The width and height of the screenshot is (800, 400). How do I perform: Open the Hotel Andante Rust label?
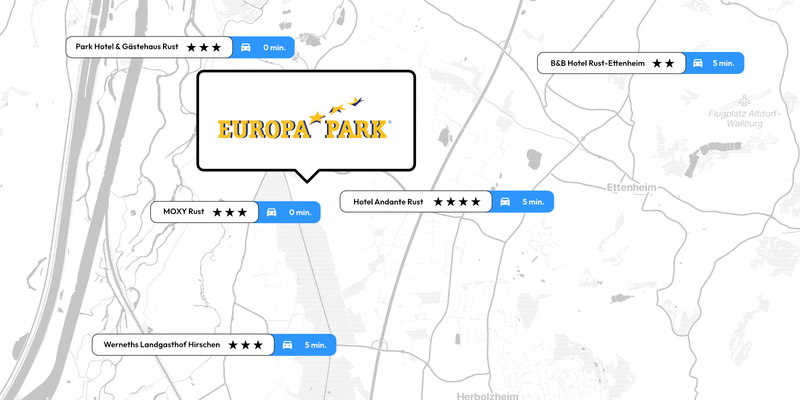tap(446, 202)
